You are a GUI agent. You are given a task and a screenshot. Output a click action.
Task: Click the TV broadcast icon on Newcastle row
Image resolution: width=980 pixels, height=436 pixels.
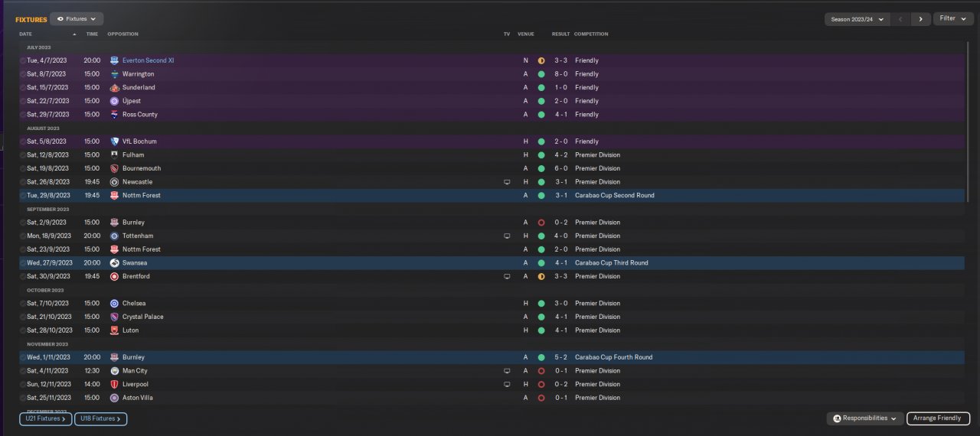point(507,182)
